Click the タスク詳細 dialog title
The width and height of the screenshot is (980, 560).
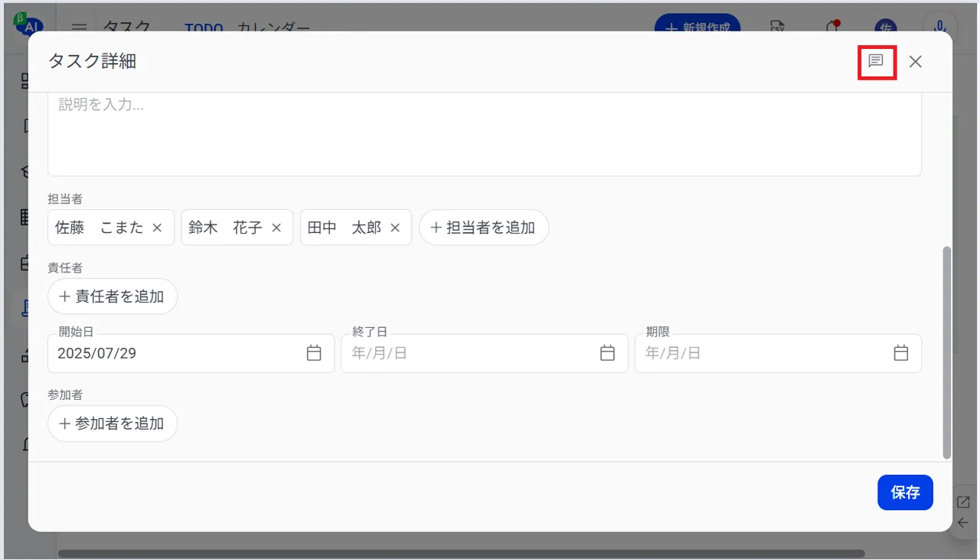click(93, 61)
